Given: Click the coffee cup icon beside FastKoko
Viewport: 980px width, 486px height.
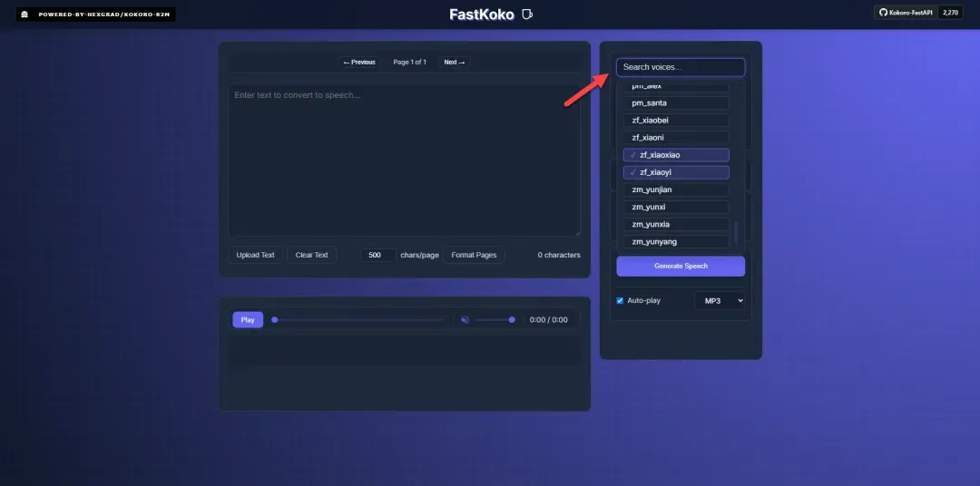Looking at the screenshot, I should (x=527, y=14).
